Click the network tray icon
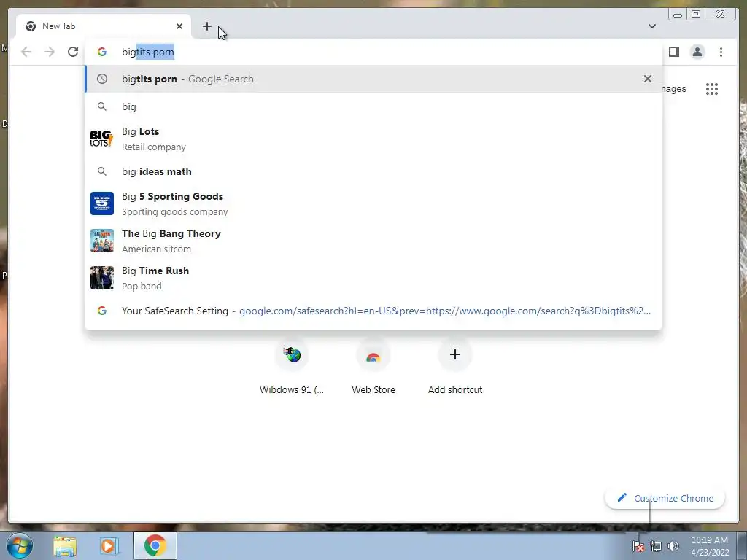 [x=656, y=546]
